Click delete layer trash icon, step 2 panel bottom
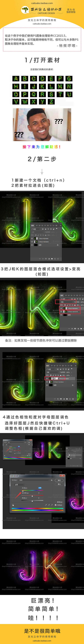 tap(58, 259)
